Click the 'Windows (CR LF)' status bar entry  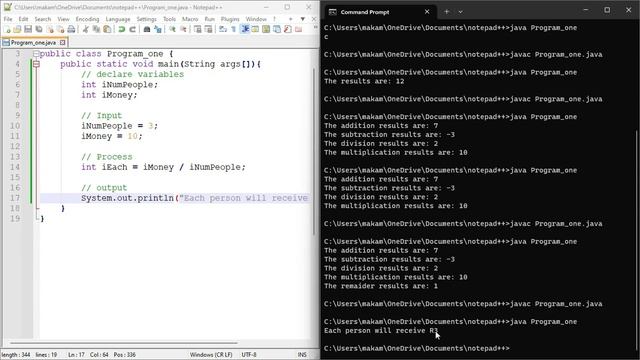pos(211,355)
